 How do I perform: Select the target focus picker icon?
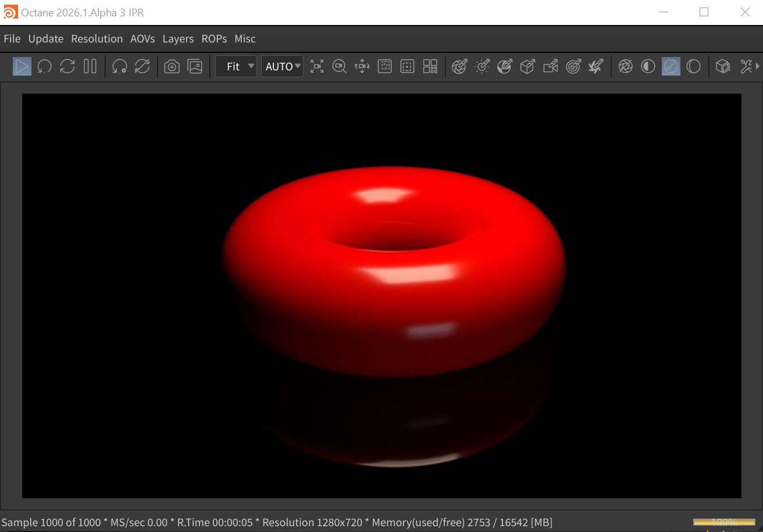tap(573, 66)
